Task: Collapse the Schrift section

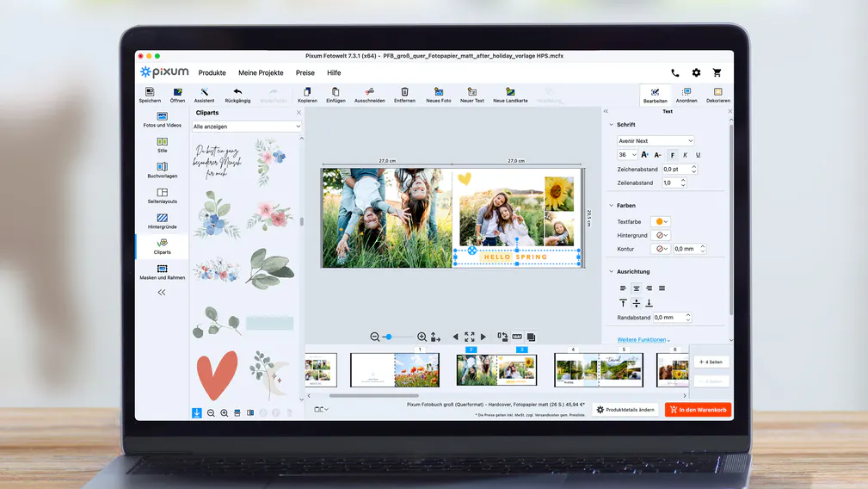Action: (612, 125)
